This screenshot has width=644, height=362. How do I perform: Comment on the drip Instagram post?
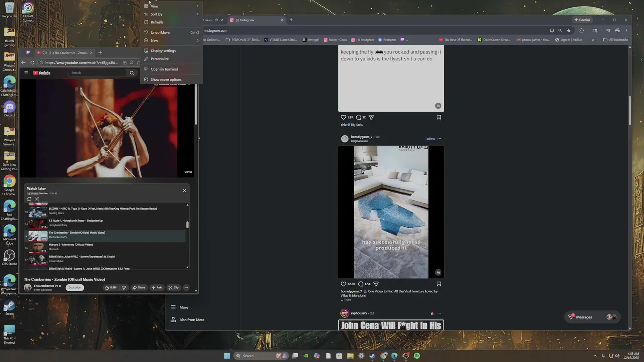click(x=359, y=117)
